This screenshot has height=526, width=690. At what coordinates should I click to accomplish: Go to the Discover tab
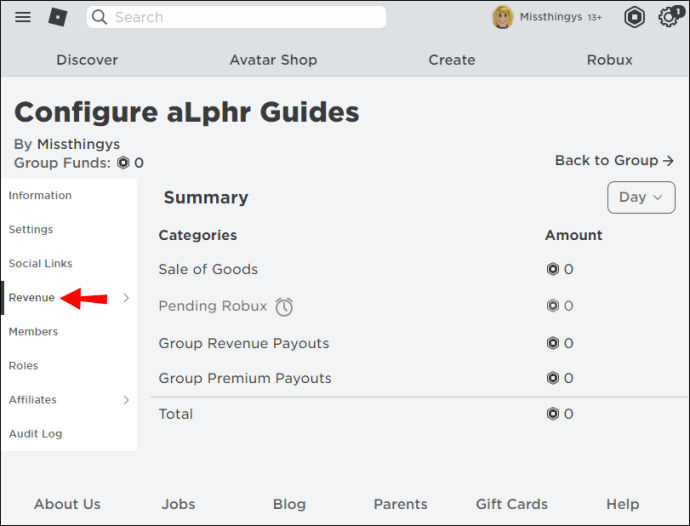click(87, 60)
